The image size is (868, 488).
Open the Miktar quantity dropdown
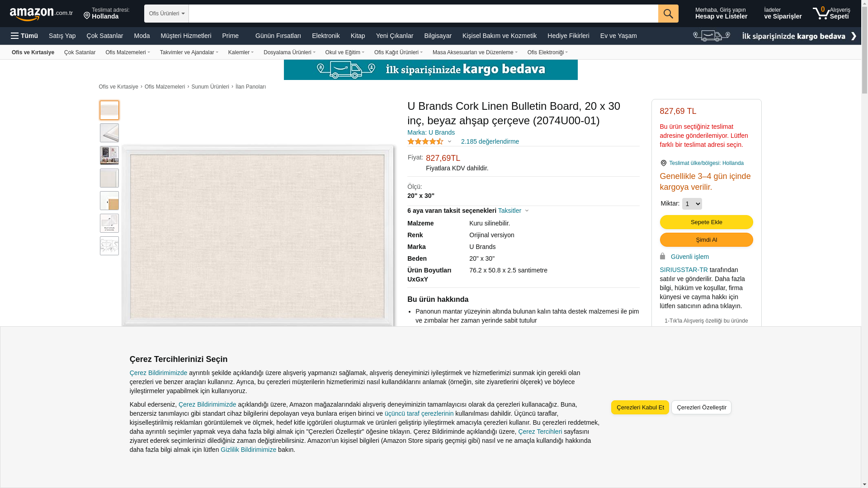(692, 204)
